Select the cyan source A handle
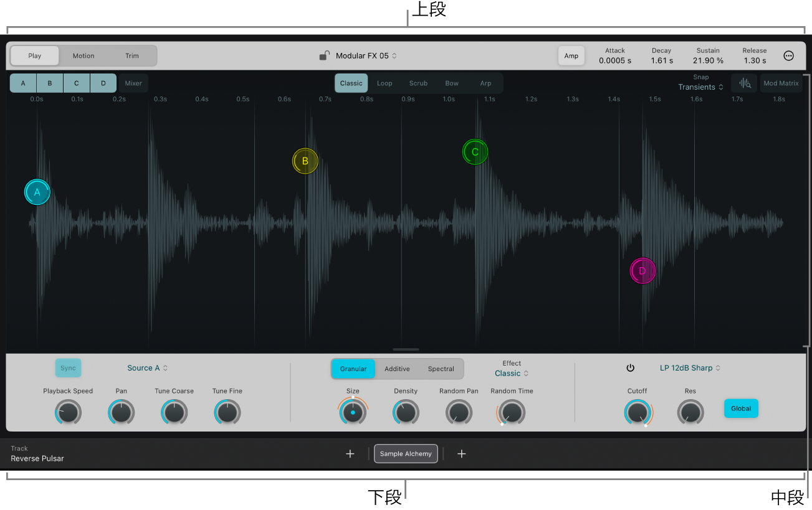The width and height of the screenshot is (812, 510). (x=37, y=192)
